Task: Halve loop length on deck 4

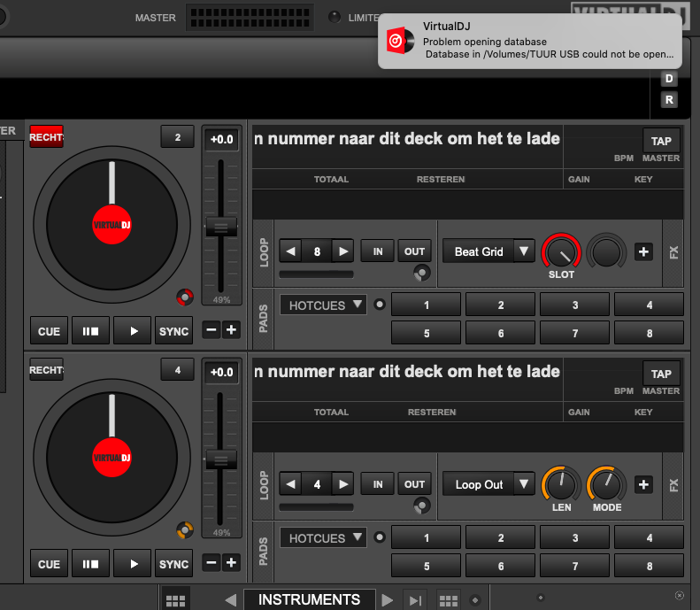Action: (x=290, y=484)
